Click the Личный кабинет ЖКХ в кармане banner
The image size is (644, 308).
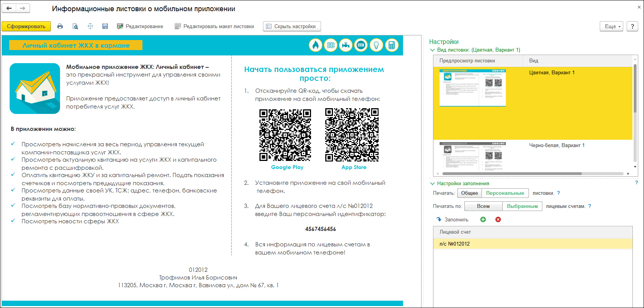[x=76, y=45]
